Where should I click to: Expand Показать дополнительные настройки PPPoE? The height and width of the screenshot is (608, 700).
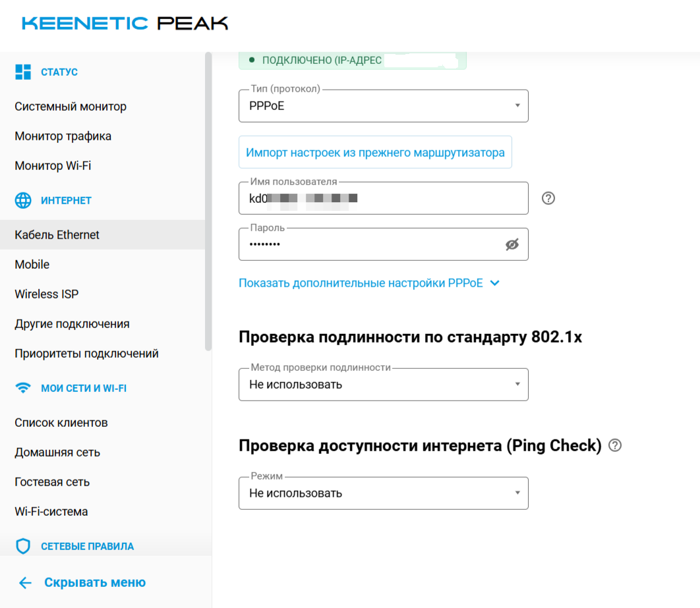coord(368,283)
